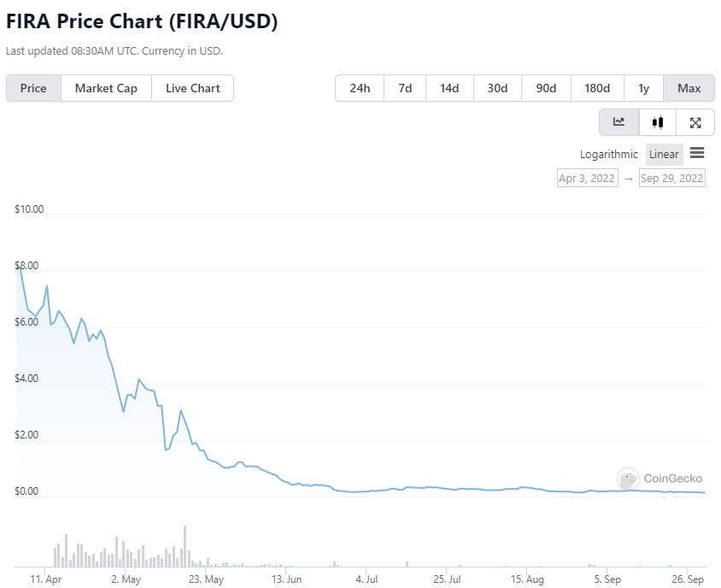Open the hamburger chart options menu
This screenshot has width=721, height=588.
(x=698, y=153)
